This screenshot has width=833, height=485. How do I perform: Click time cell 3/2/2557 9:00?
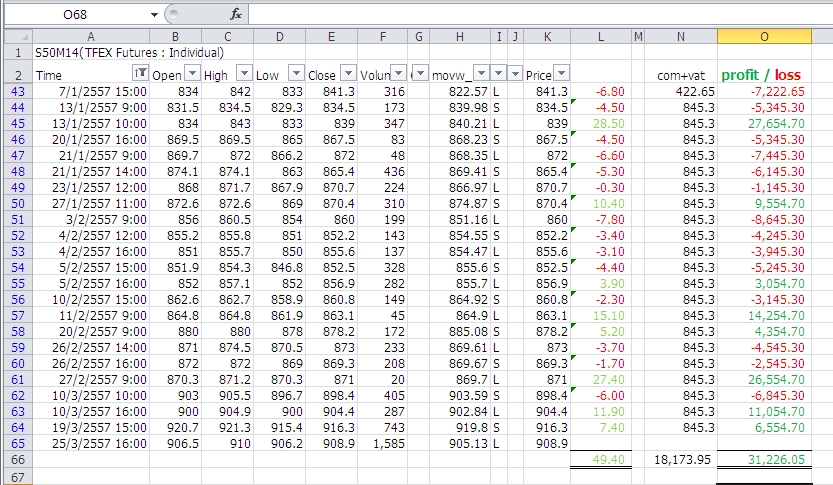click(91, 219)
